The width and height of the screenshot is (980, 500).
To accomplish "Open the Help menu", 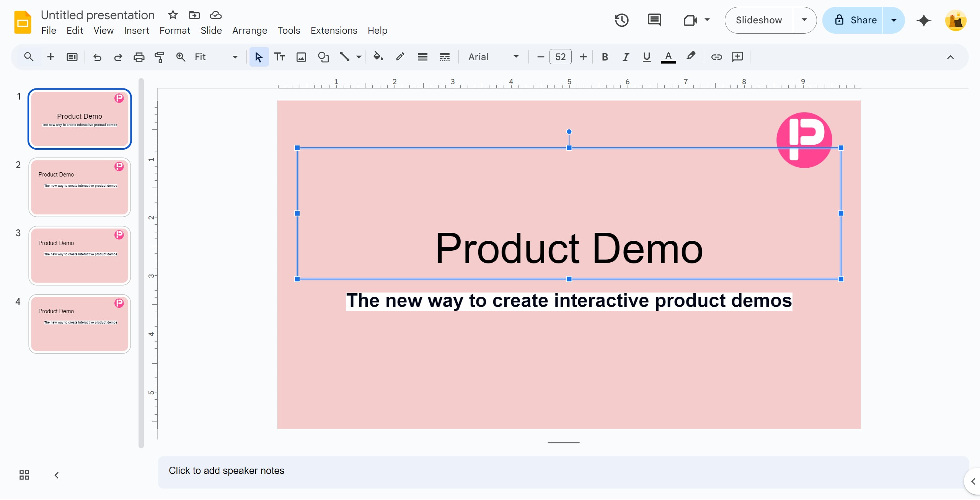I will pyautogui.click(x=377, y=30).
